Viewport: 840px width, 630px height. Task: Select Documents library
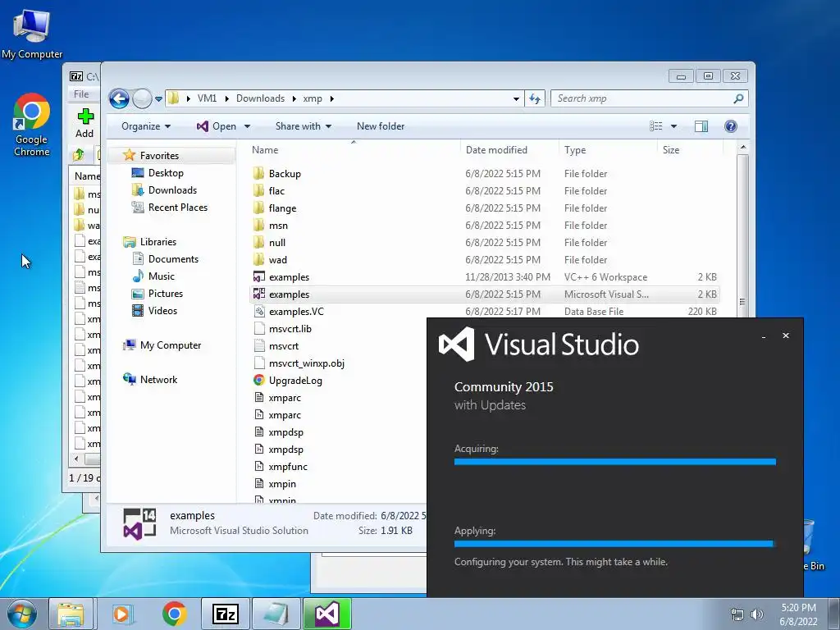point(173,258)
